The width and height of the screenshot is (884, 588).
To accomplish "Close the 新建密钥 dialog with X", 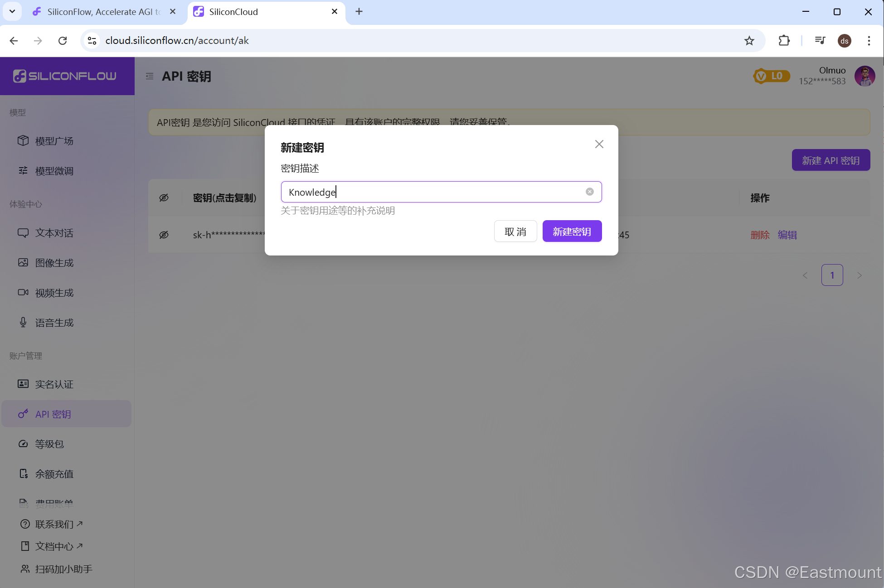I will (x=599, y=144).
